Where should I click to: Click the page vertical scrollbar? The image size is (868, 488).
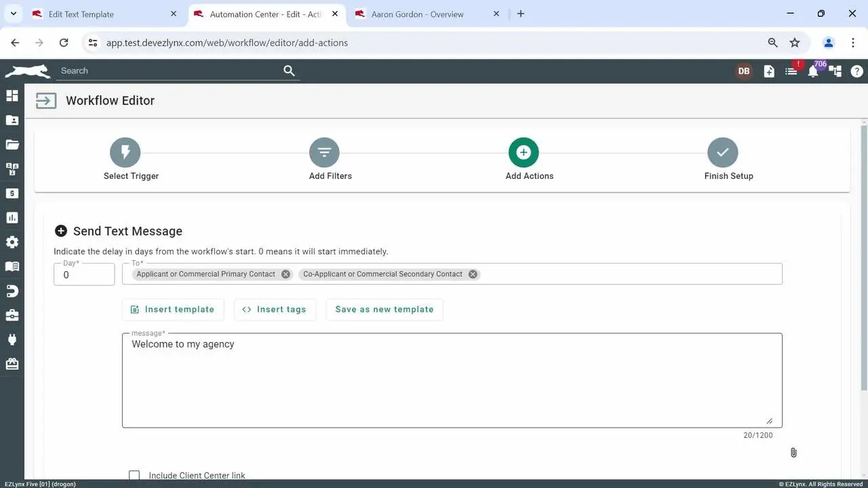(x=863, y=258)
